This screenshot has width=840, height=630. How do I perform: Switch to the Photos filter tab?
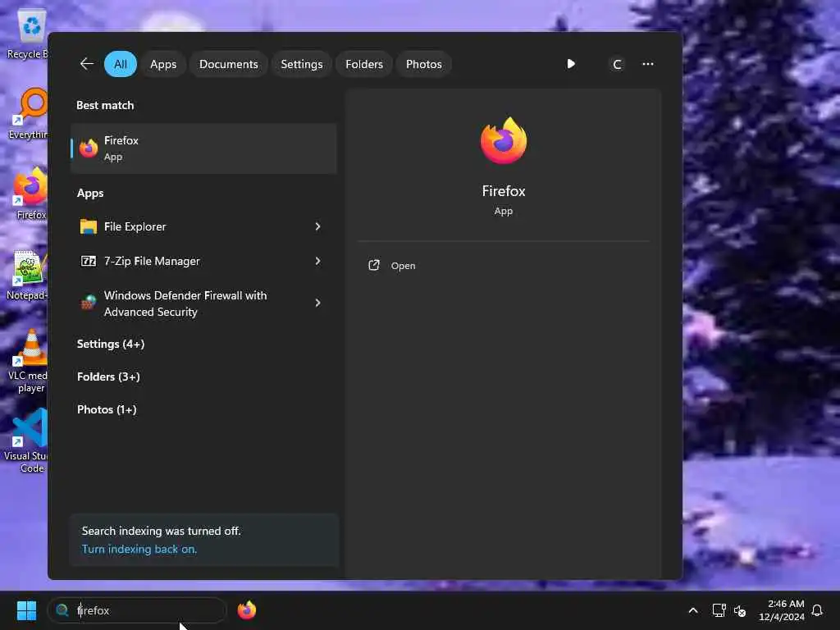point(424,64)
